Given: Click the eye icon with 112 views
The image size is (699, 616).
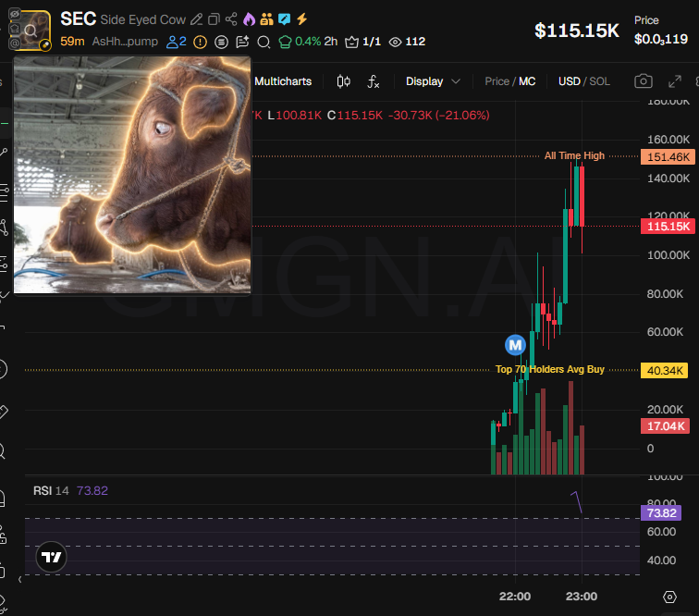Looking at the screenshot, I should coord(407,42).
